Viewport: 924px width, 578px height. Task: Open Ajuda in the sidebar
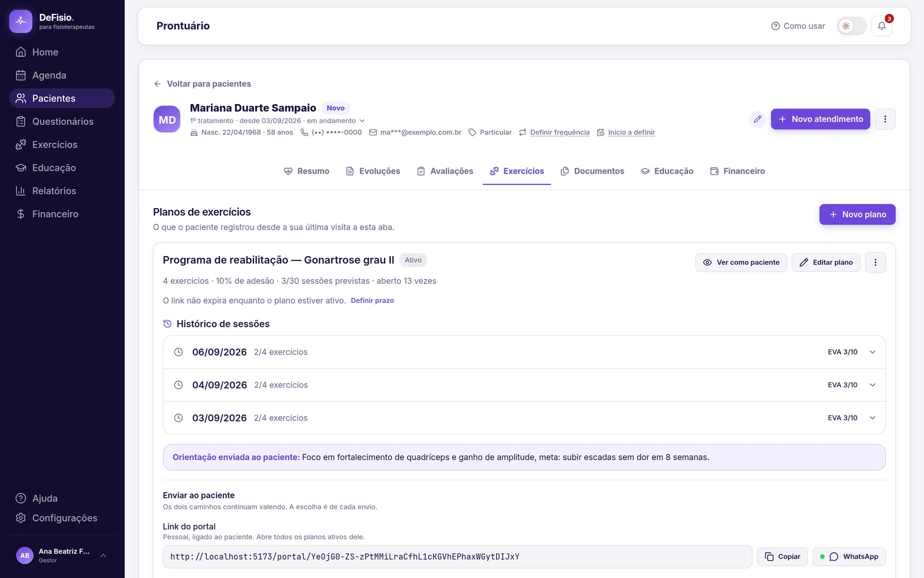pyautogui.click(x=62, y=498)
